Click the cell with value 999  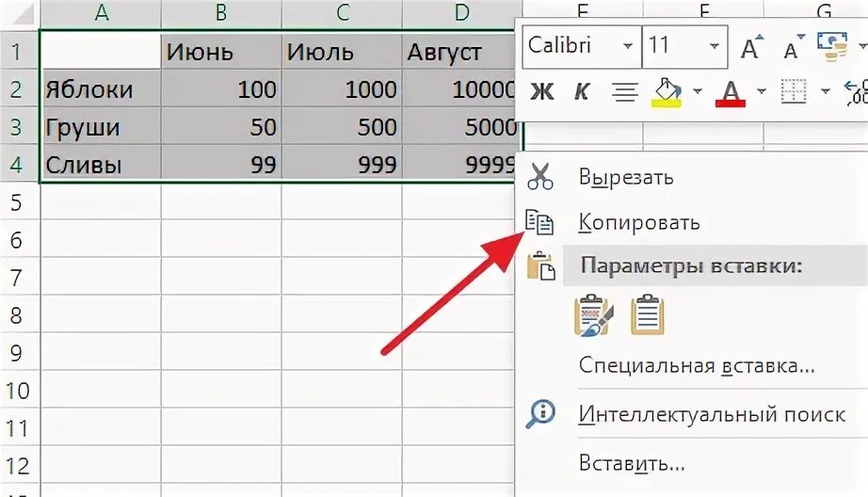click(x=342, y=164)
